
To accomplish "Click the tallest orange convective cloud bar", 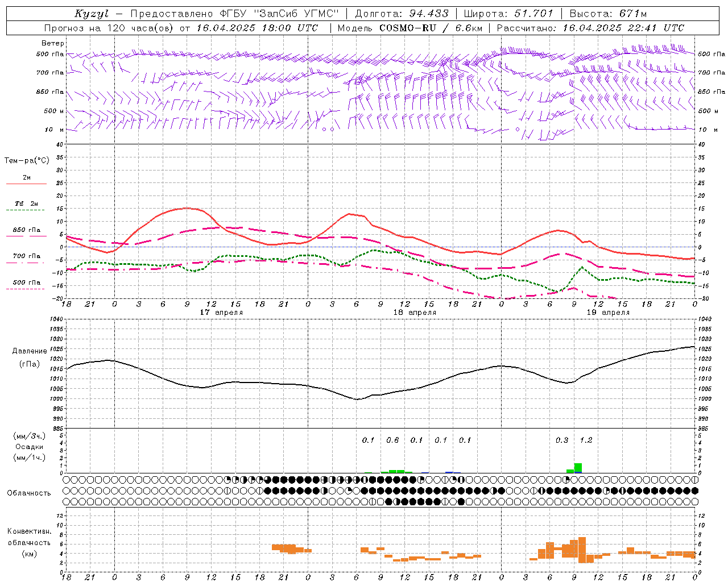I will tap(582, 550).
